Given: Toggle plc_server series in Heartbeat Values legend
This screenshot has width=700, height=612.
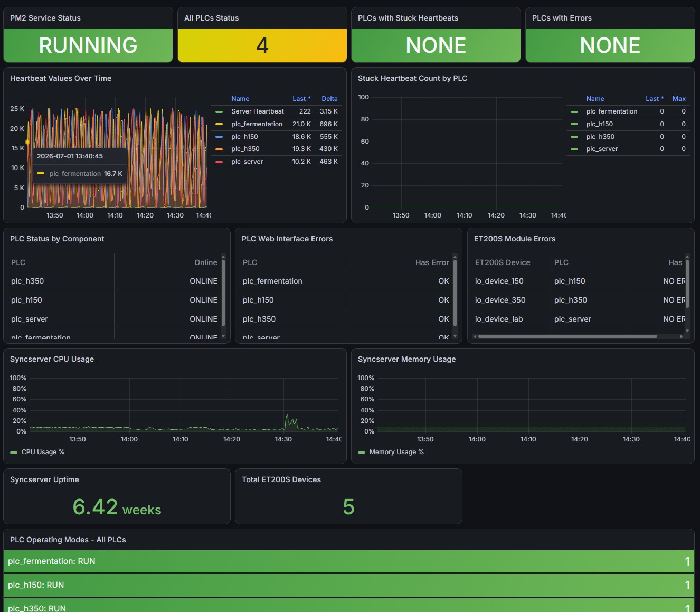Looking at the screenshot, I should click(247, 162).
